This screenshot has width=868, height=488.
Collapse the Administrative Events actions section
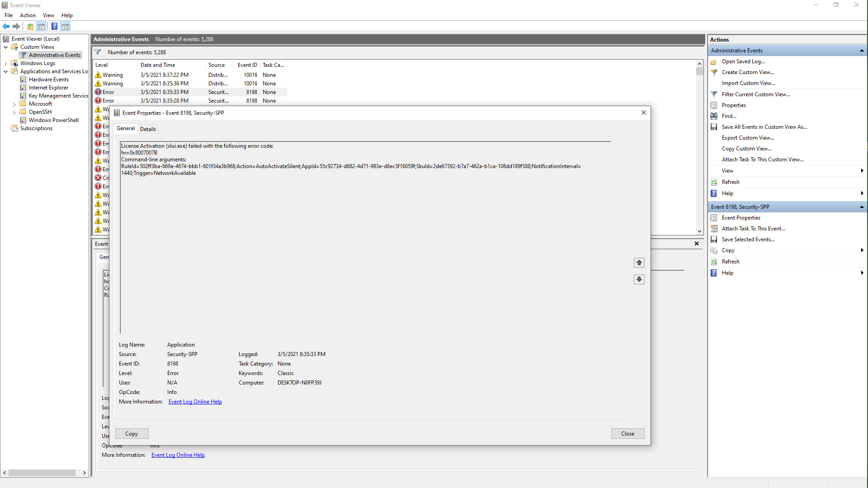(861, 51)
